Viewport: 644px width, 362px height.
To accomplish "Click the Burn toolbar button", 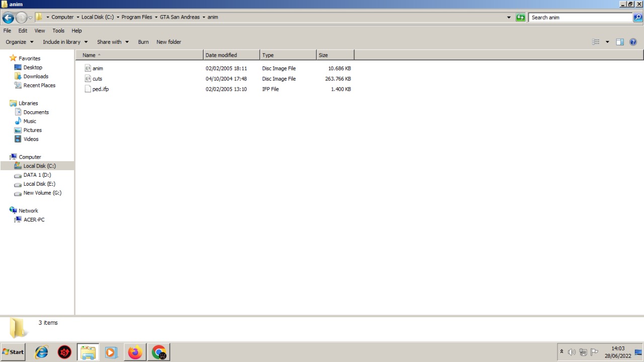I will [x=143, y=42].
